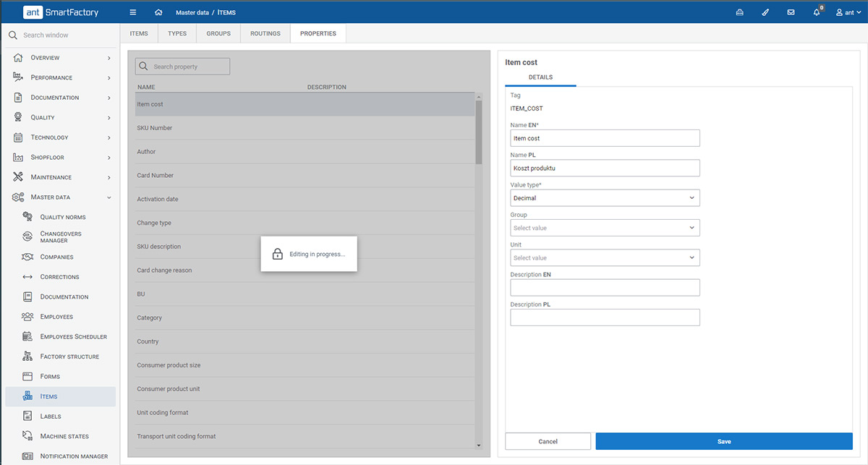Click the Changeovers Manager icon

coord(27,236)
